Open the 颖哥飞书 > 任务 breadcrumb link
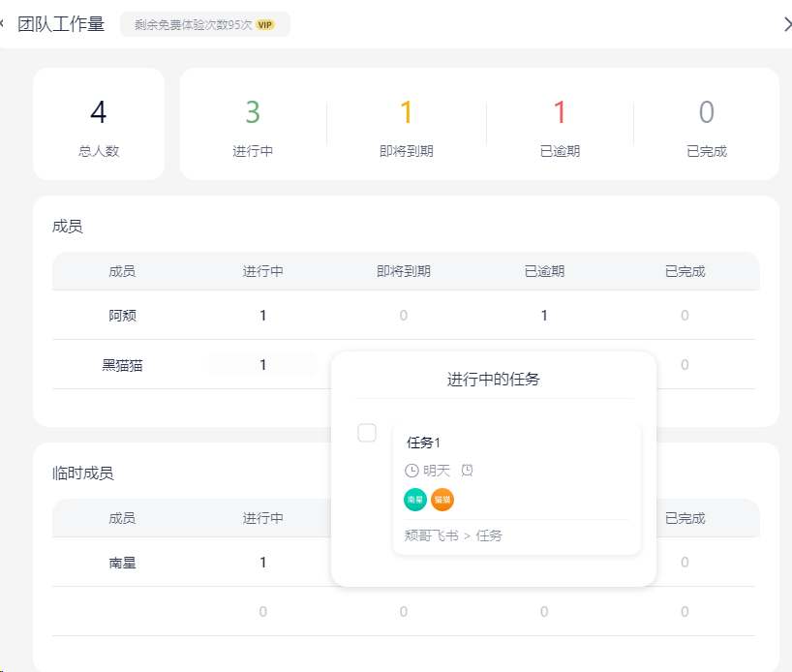Image resolution: width=792 pixels, height=672 pixels. tap(453, 535)
